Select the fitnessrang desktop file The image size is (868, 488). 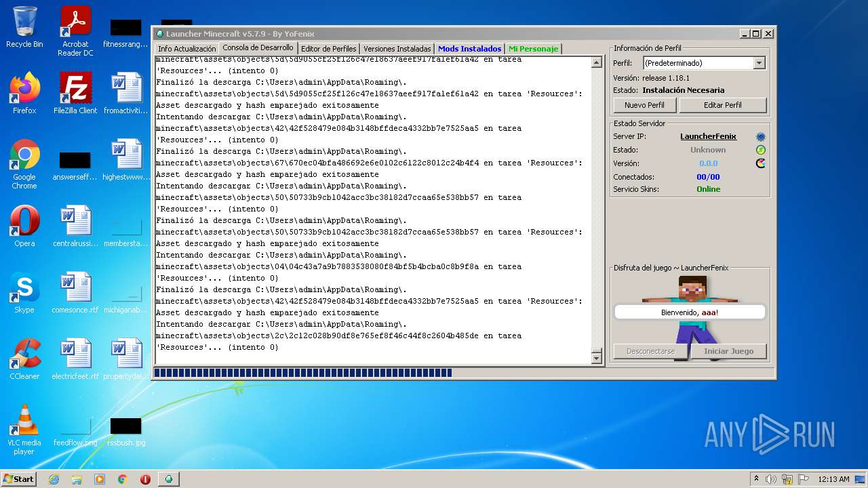click(126, 33)
